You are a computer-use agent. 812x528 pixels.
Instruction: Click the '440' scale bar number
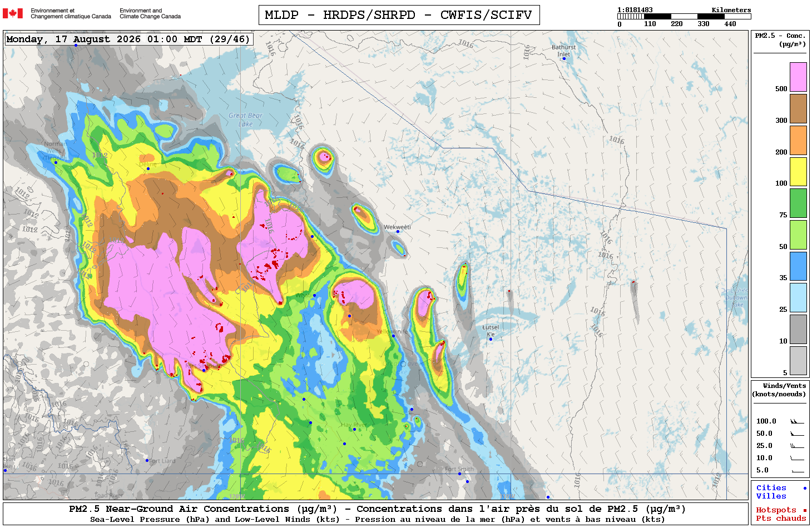tap(730, 24)
